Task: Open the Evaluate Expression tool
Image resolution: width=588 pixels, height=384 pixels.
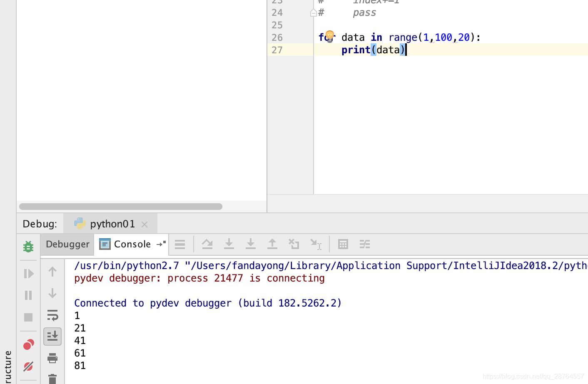Action: [x=342, y=244]
